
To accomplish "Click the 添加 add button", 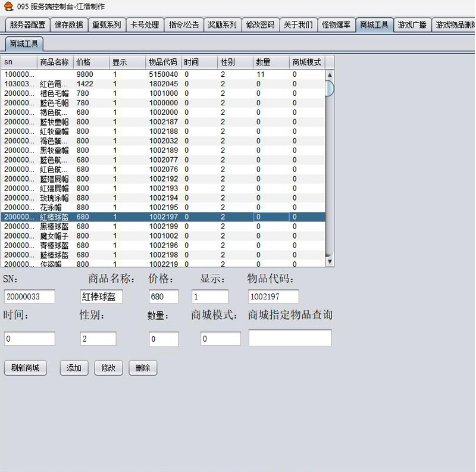I will point(73,368).
